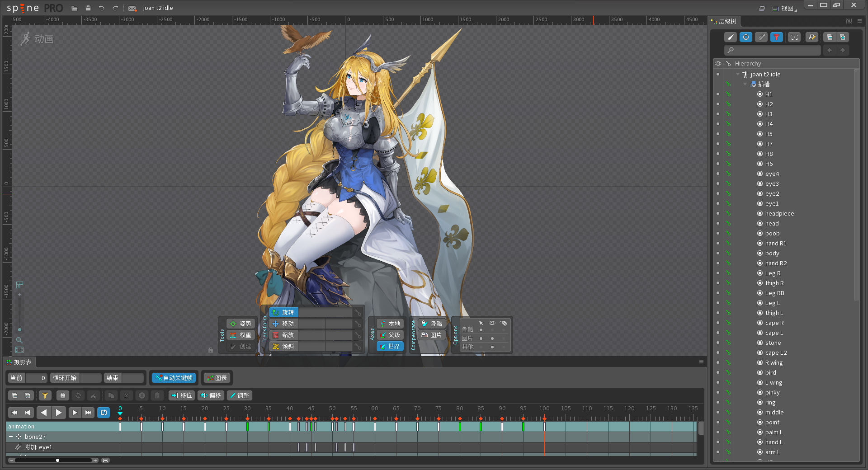Select 世界 world axes option
Viewport: 868px width, 470px height.
390,346
